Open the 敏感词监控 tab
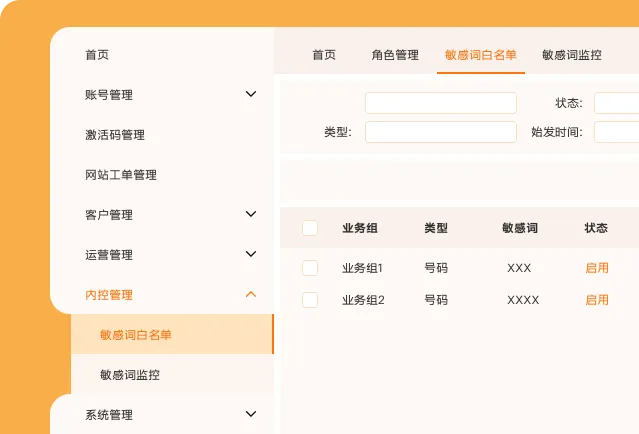639x434 pixels. pos(572,55)
